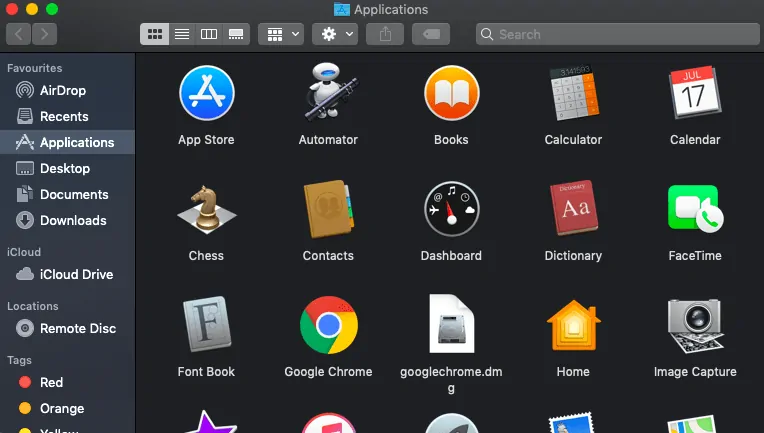Select Remote Disc under Locations

click(x=67, y=328)
